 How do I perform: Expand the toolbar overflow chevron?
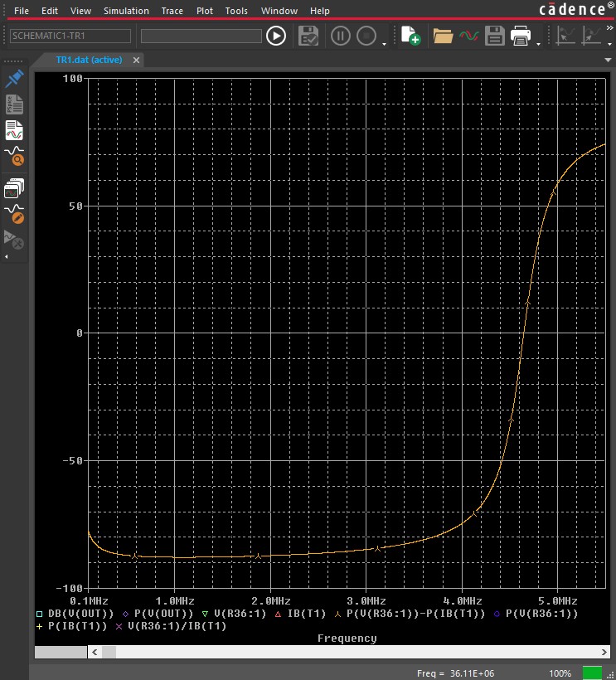pos(609,27)
